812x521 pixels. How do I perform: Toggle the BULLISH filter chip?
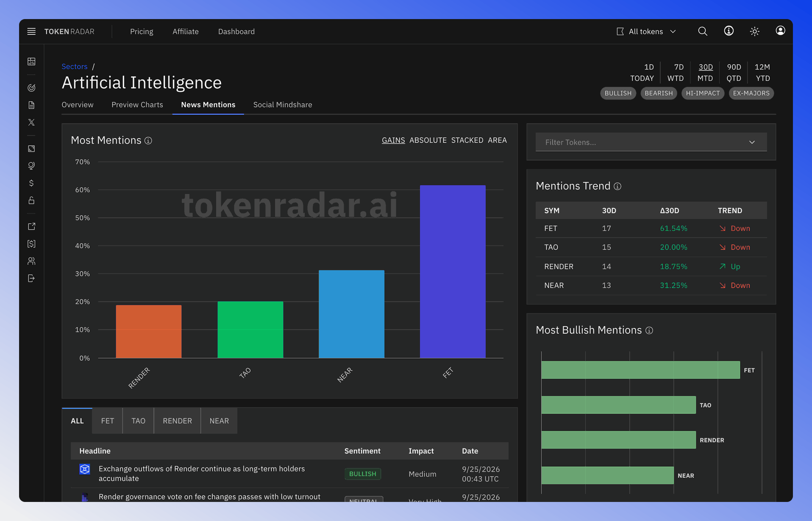(618, 93)
